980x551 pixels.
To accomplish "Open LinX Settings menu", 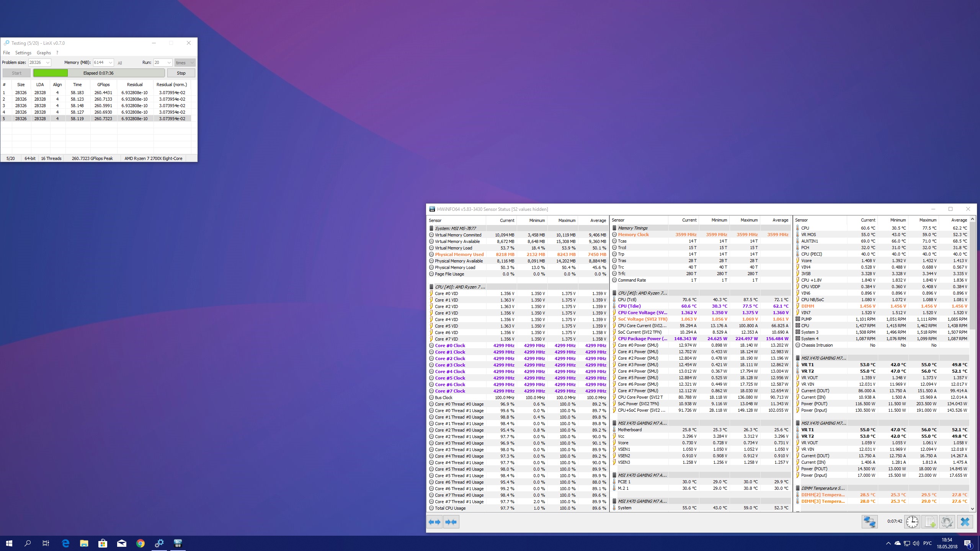I will point(23,53).
